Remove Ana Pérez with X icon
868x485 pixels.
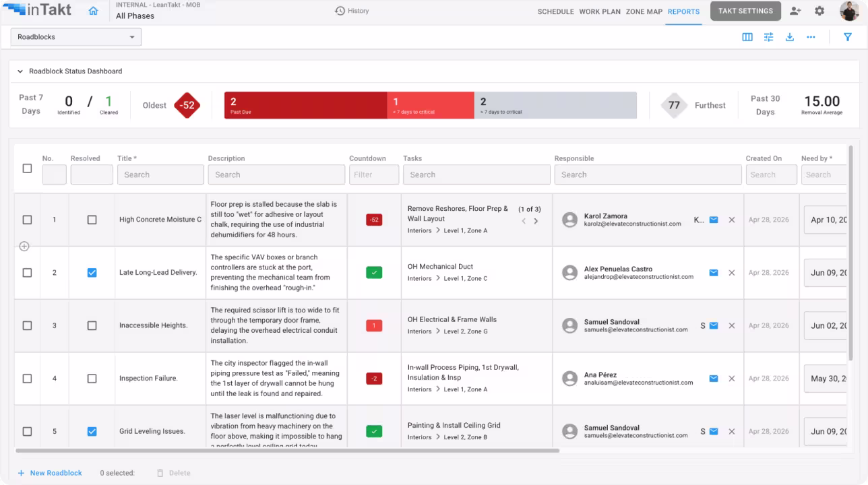[731, 379]
